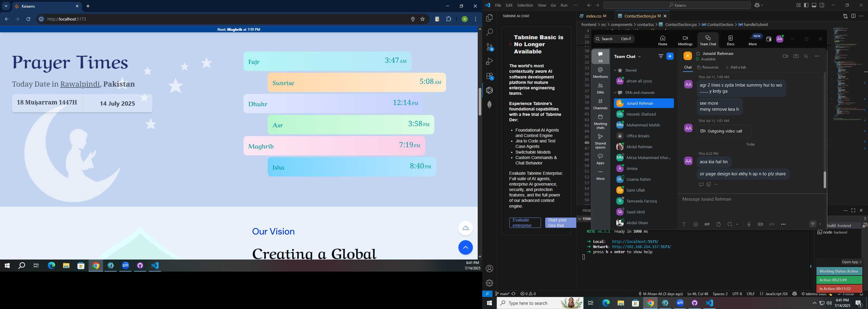The width and height of the screenshot is (868, 309).
Task: Open Chrome tab search dropdown arrow
Action: point(6,6)
